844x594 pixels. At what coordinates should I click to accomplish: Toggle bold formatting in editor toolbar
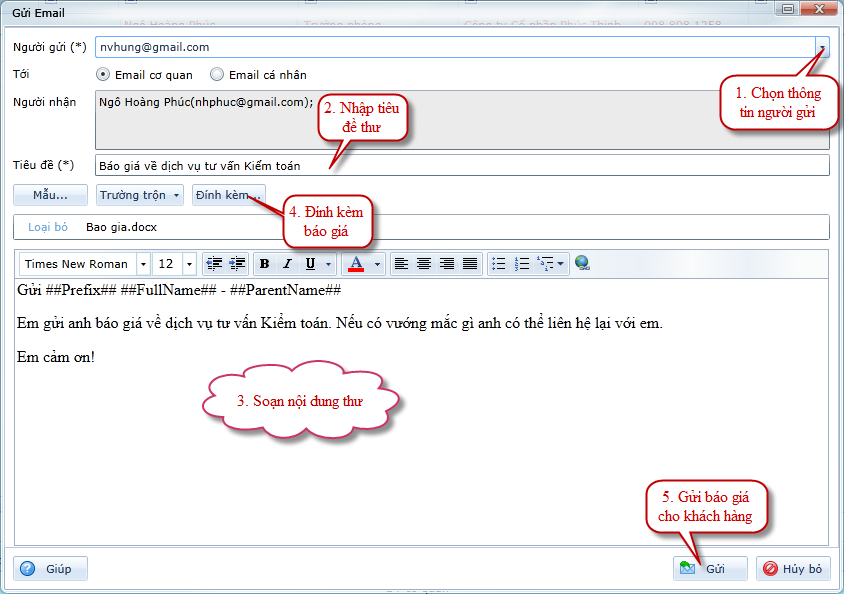tap(265, 264)
